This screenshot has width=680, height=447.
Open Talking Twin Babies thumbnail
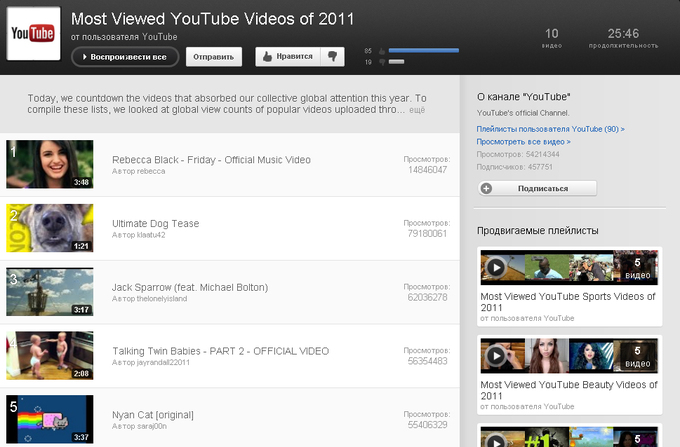(49, 355)
